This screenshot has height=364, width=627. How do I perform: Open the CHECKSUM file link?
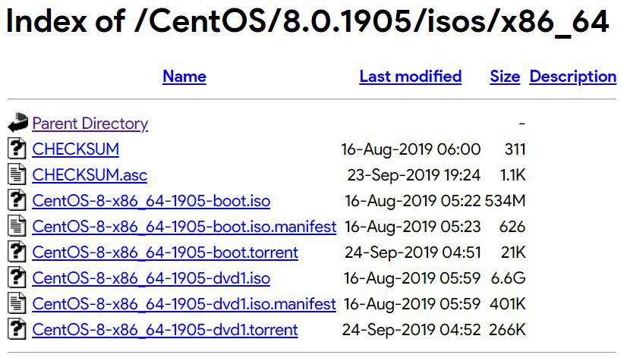click(76, 149)
